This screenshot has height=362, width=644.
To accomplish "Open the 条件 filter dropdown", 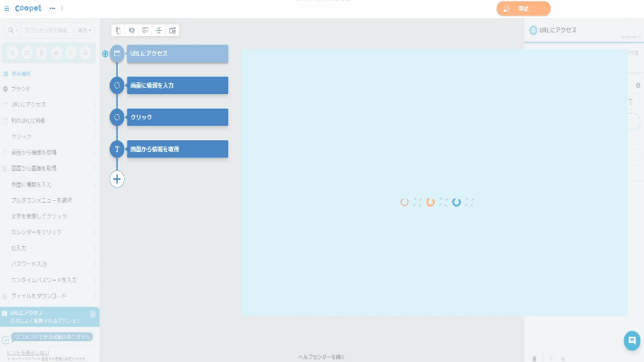I will [x=84, y=31].
